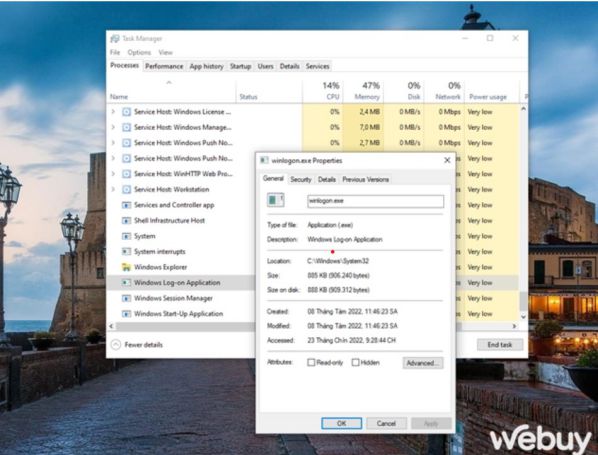Switch to the Services tab

tap(317, 66)
